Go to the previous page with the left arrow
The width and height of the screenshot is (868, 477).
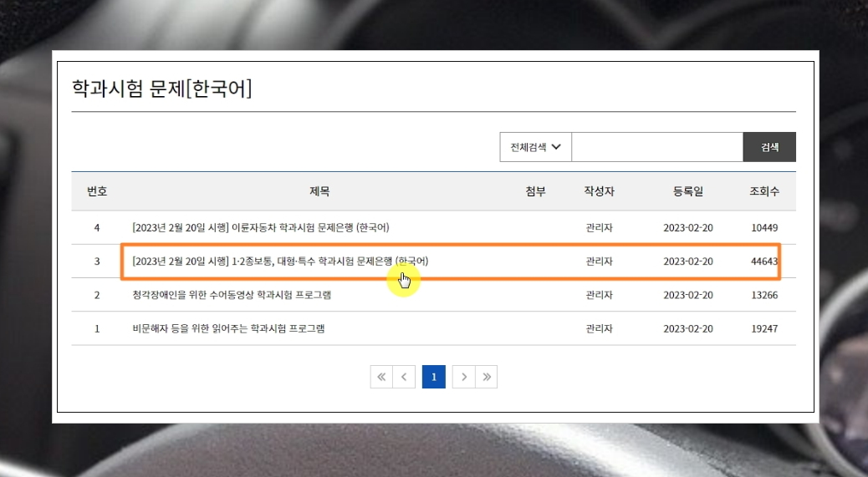pyautogui.click(x=404, y=377)
